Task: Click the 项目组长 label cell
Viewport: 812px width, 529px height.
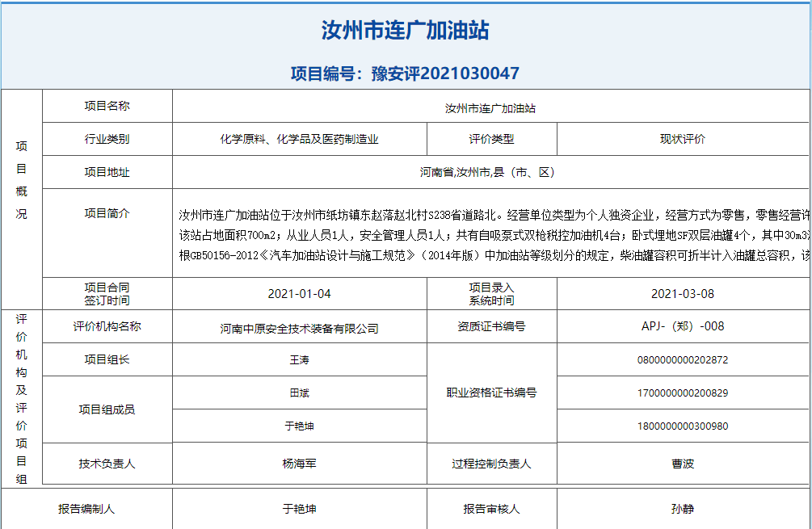Action: pyautogui.click(x=107, y=359)
